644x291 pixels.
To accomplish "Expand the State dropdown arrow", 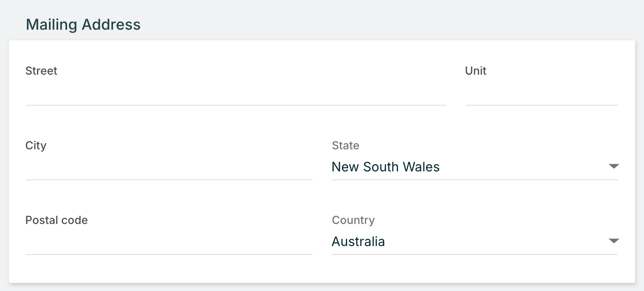I will click(x=613, y=166).
